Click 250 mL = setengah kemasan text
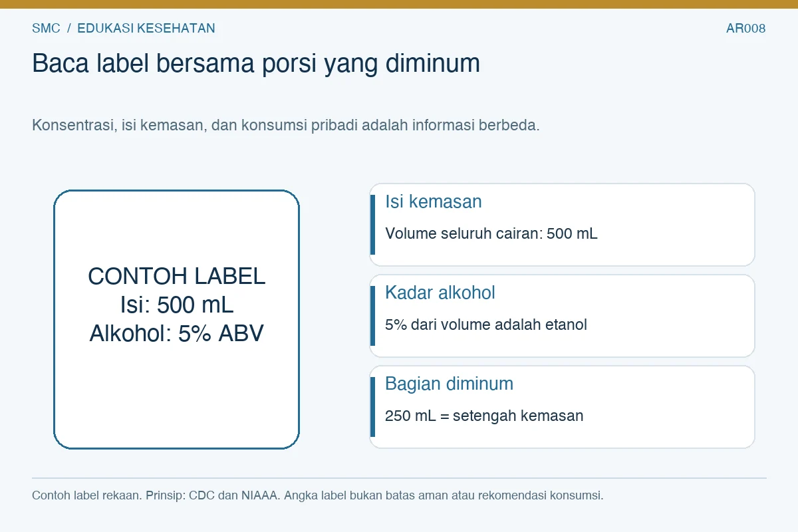The width and height of the screenshot is (798, 532). [484, 416]
